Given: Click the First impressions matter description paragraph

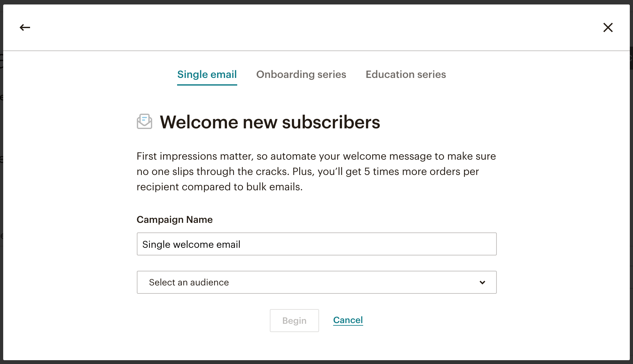Looking at the screenshot, I should pos(316,171).
